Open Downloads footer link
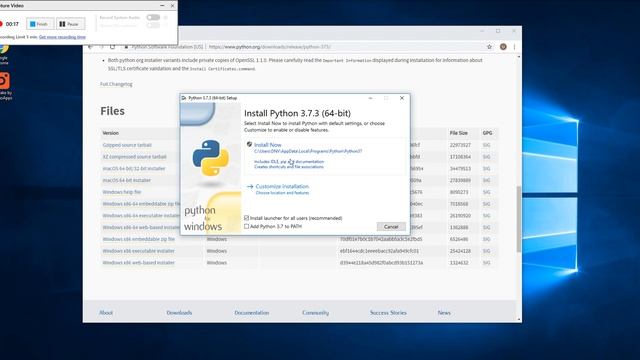The image size is (640, 360). [179, 313]
